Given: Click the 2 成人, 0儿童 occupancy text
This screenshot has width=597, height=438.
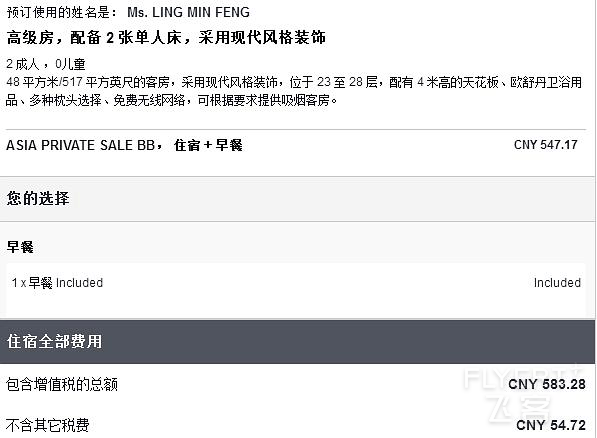Looking at the screenshot, I should [46, 64].
